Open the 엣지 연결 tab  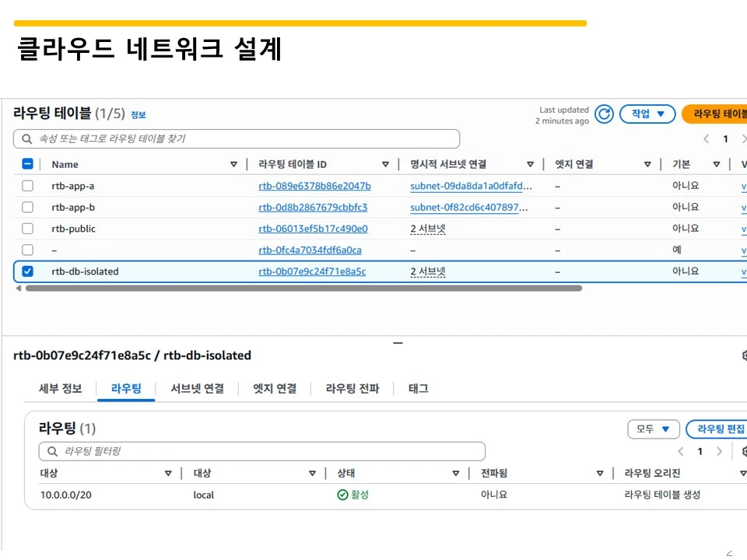(x=275, y=389)
